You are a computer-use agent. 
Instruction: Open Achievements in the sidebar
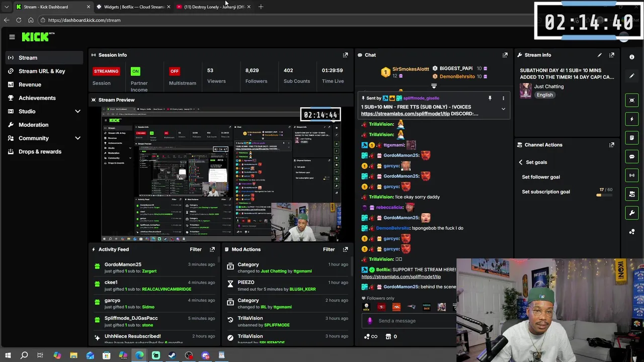[45, 98]
